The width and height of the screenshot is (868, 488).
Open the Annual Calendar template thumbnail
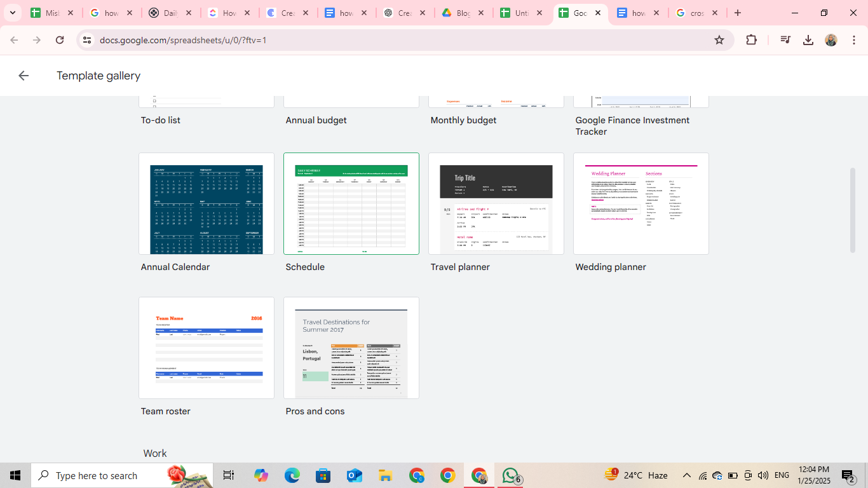point(207,203)
